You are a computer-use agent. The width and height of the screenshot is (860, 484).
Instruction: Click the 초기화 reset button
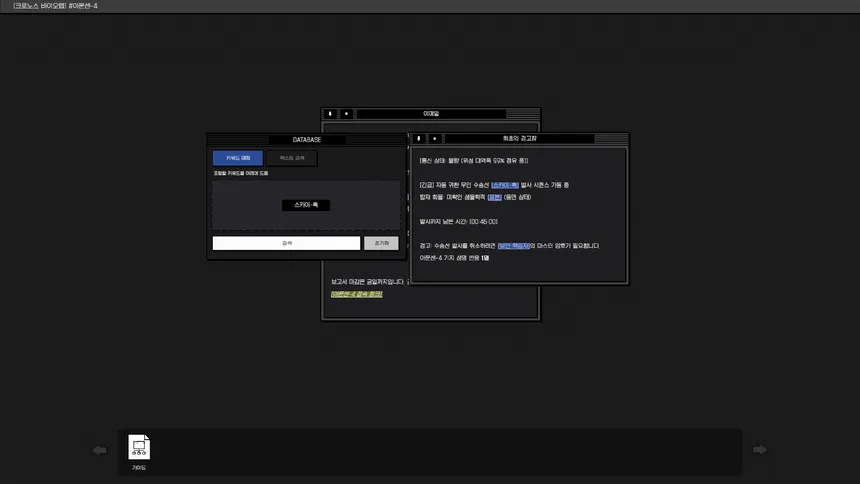point(381,243)
